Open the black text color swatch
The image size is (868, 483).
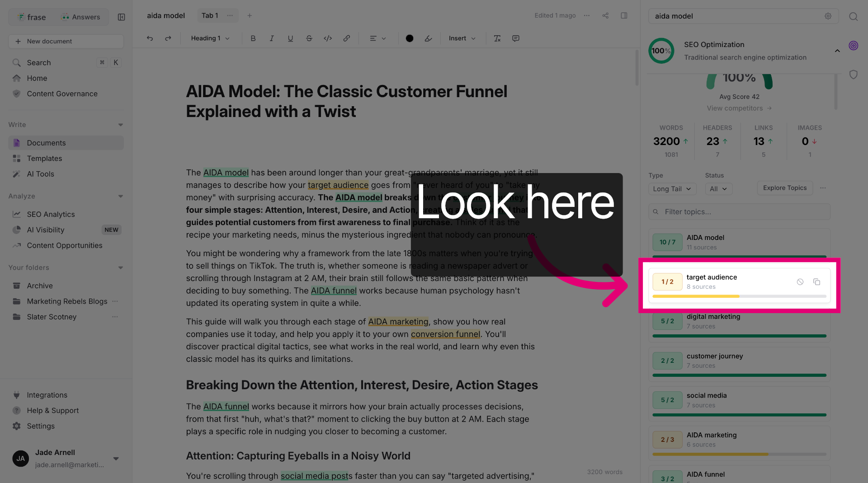coord(410,38)
